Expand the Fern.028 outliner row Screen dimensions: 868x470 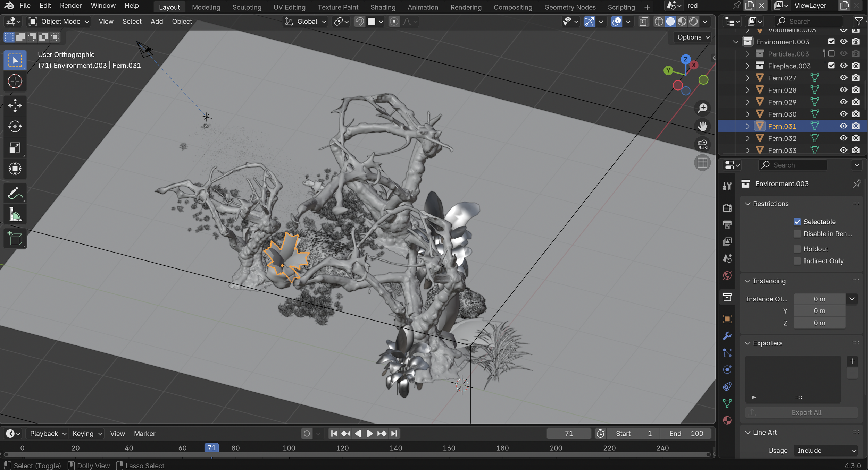(x=748, y=90)
